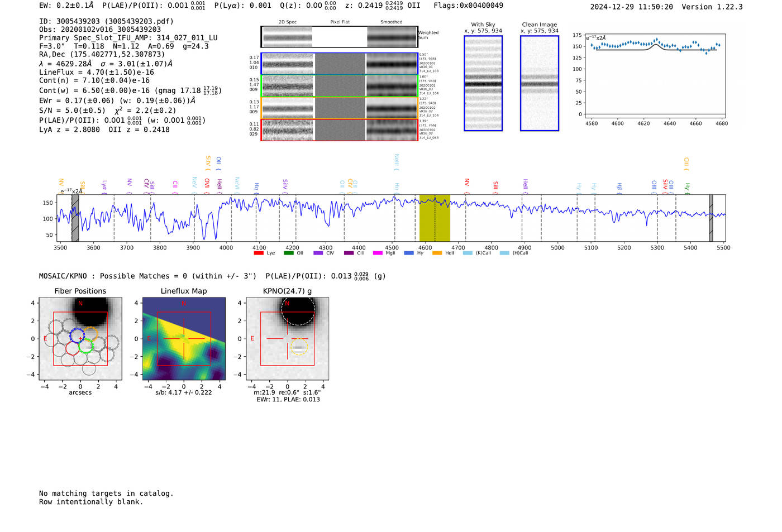Click the With Sky cutout image
782x532 pixels.
[x=483, y=83]
